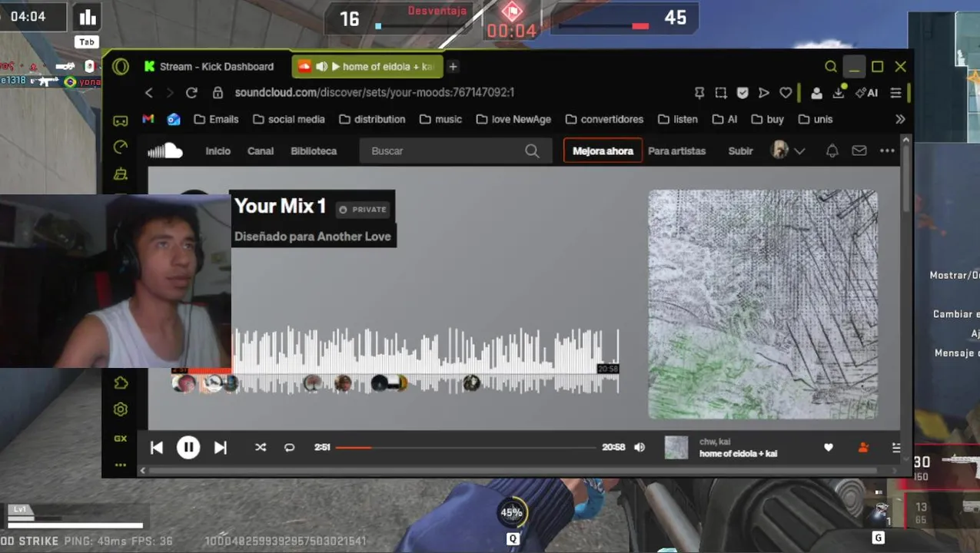
Task: Click the Subir upload link
Action: pos(740,151)
